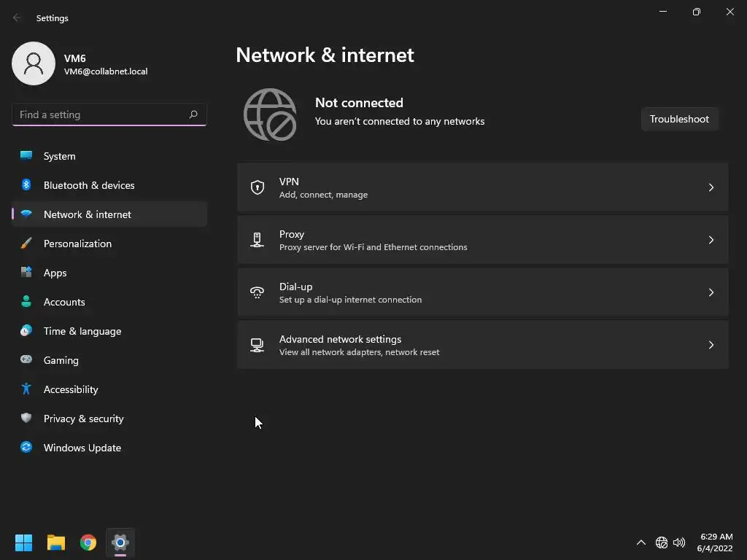
Task: Click the VM6 user account profile
Action: 80,64
